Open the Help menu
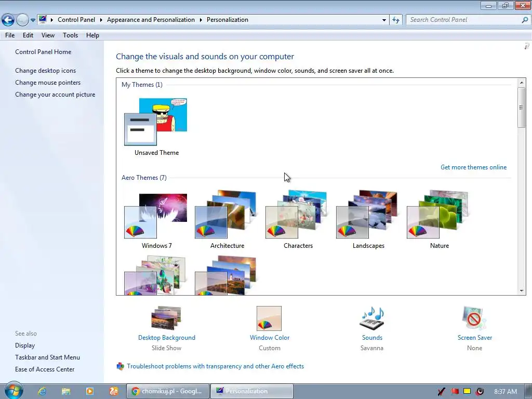This screenshot has height=399, width=532. click(x=92, y=35)
